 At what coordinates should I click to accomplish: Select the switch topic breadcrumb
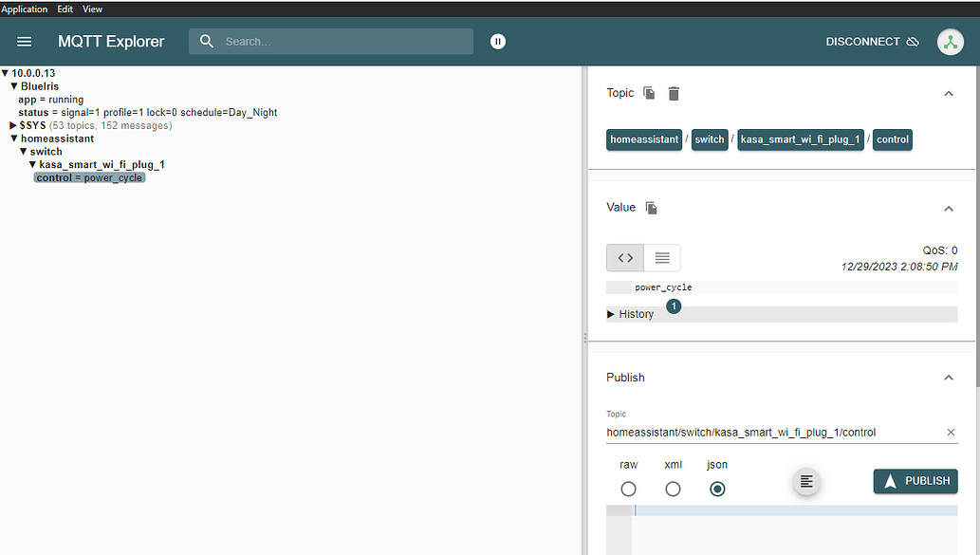pos(710,139)
